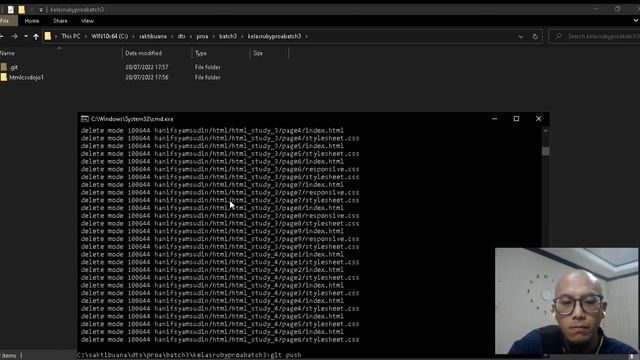
Task: Click the webcam video overlay
Action: point(567,301)
